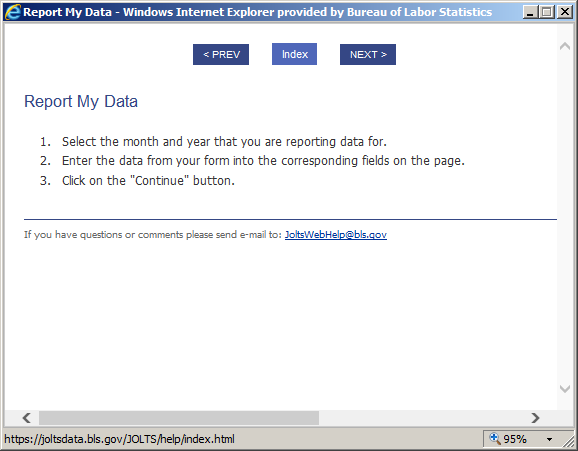The image size is (578, 451).
Task: Click step 2 text about entering form data
Action: tap(263, 161)
